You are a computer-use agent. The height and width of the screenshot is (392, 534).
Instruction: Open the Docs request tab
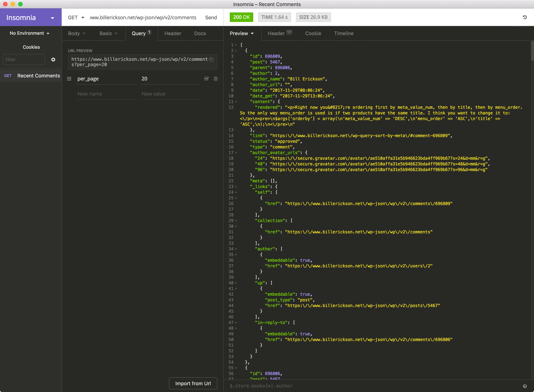point(200,33)
